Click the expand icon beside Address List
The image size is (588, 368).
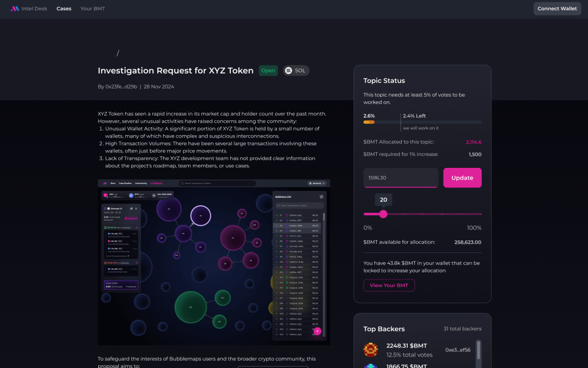[x=322, y=197]
